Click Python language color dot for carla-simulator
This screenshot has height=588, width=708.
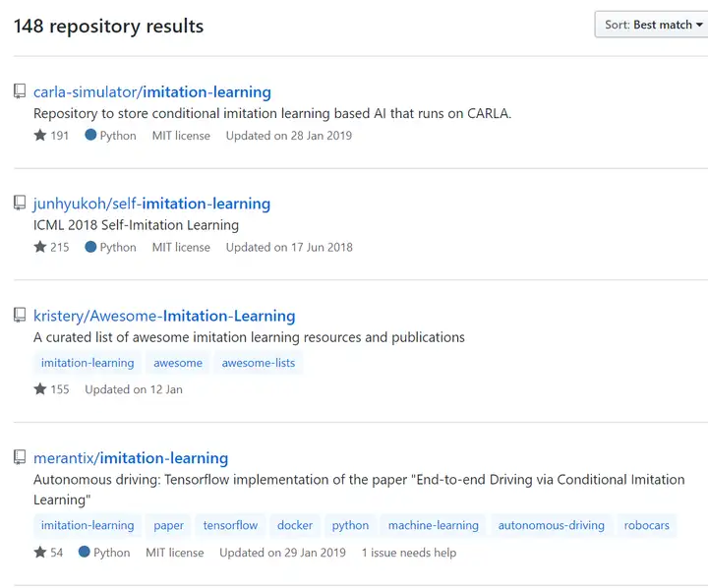coord(90,136)
